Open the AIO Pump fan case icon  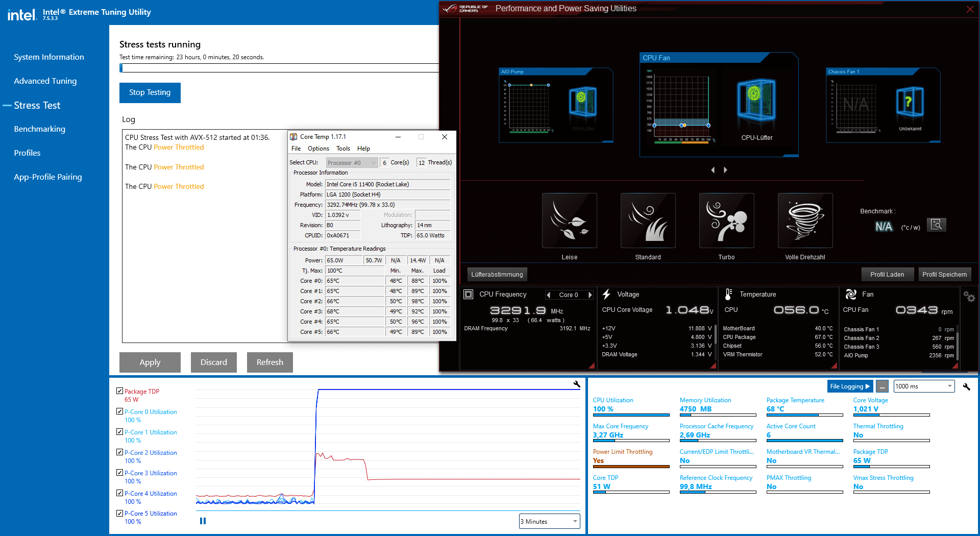[583, 102]
